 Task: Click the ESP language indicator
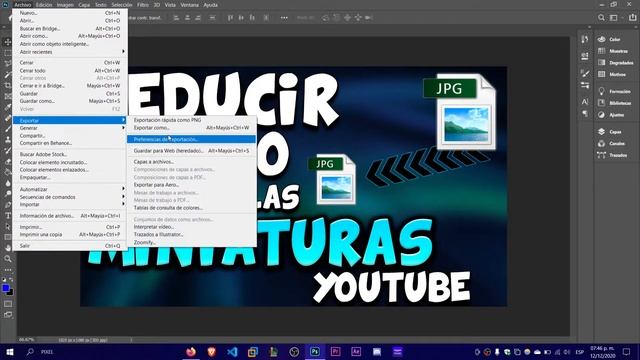click(579, 352)
